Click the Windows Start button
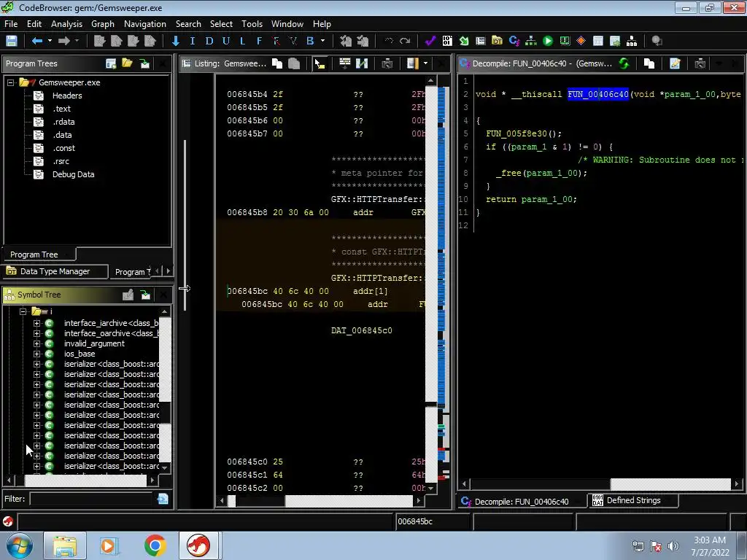Screen dimensions: 747x560 20,545
